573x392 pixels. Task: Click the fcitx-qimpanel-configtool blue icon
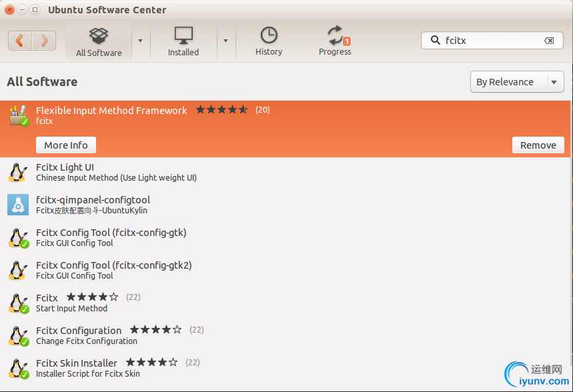pos(18,205)
